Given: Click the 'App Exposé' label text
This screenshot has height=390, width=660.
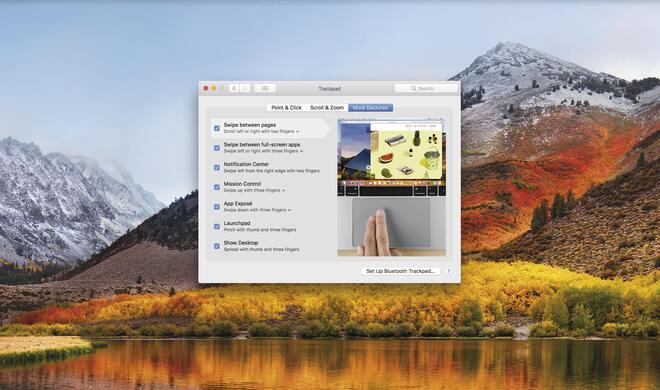Looking at the screenshot, I should pyautogui.click(x=238, y=203).
